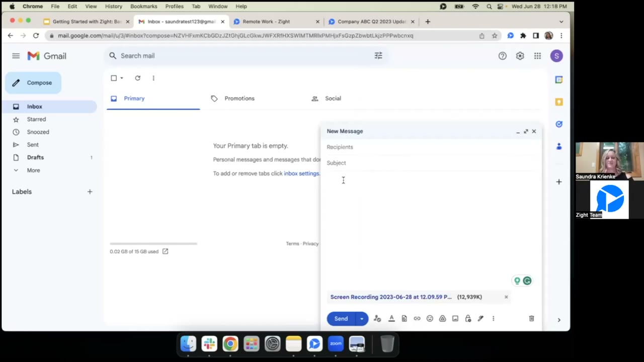Viewport: 644px width, 362px height.
Task: Insert files using Google Drive icon
Action: point(443,319)
